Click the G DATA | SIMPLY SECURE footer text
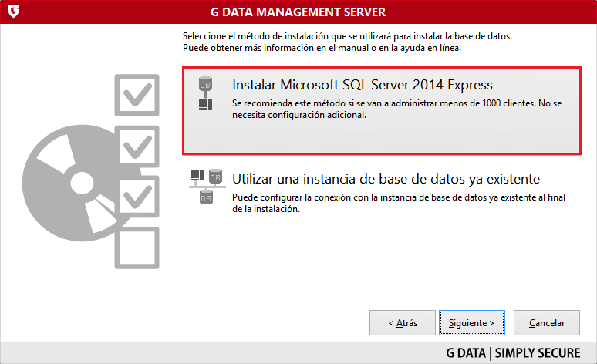This screenshot has height=364, width=597. pyautogui.click(x=513, y=353)
